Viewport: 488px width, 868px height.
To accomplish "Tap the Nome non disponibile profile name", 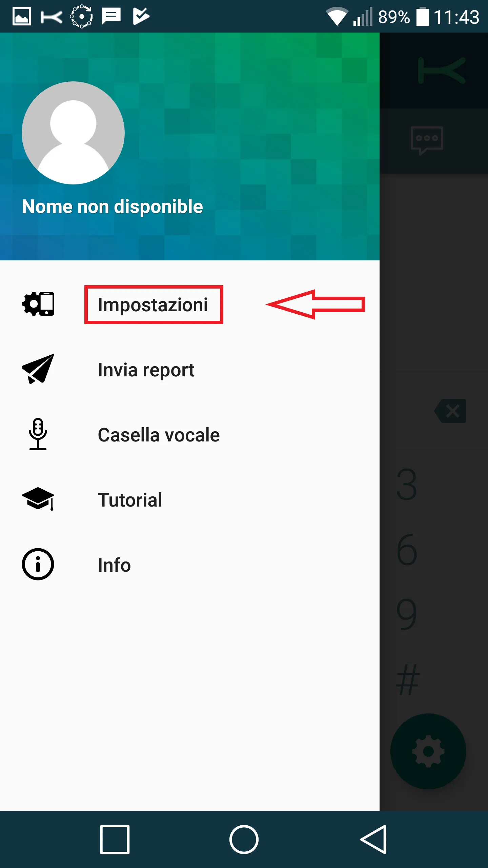I will point(113,207).
